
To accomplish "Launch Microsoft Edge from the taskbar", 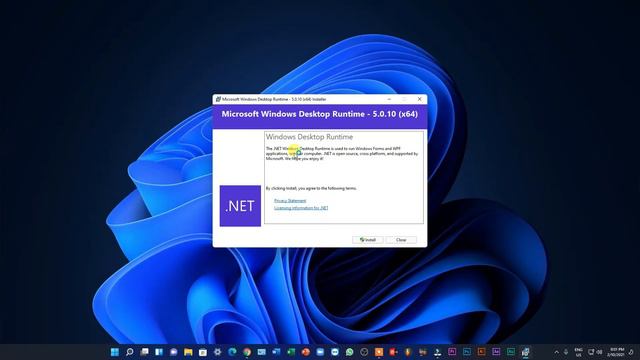I will coord(232,352).
